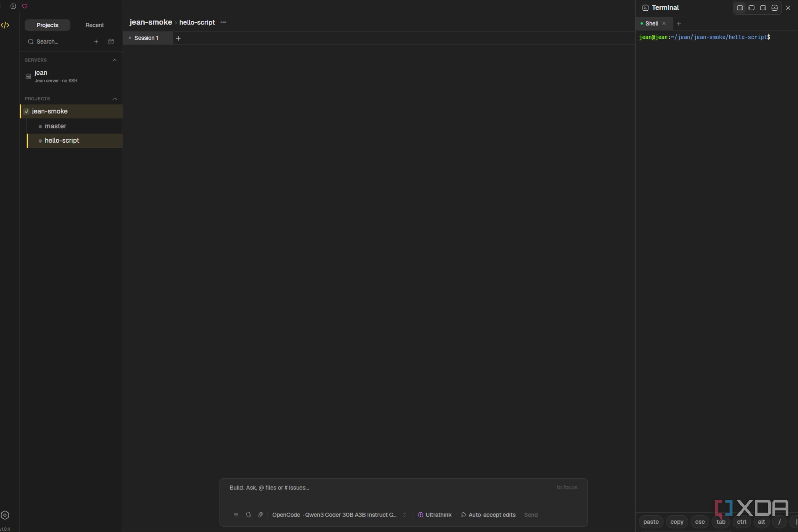Open the hamburger menu in prompt bar
The image size is (798, 532).
coord(236,515)
